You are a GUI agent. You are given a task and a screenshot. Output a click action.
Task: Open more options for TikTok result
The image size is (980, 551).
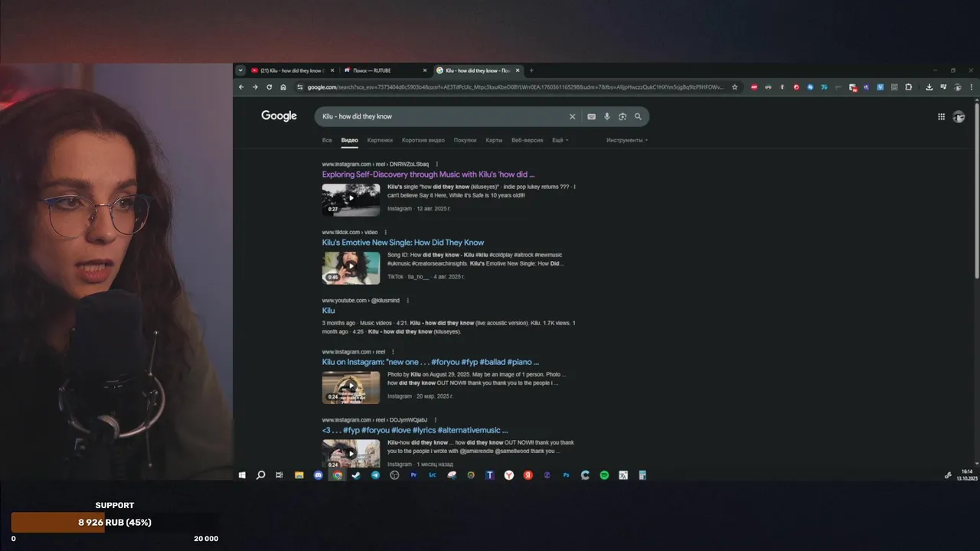385,232
